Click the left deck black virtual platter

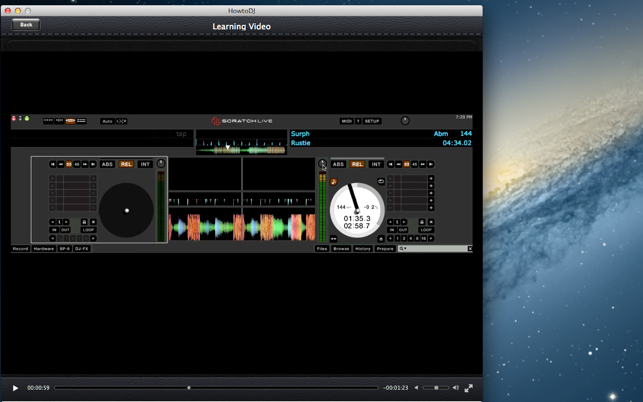click(126, 210)
